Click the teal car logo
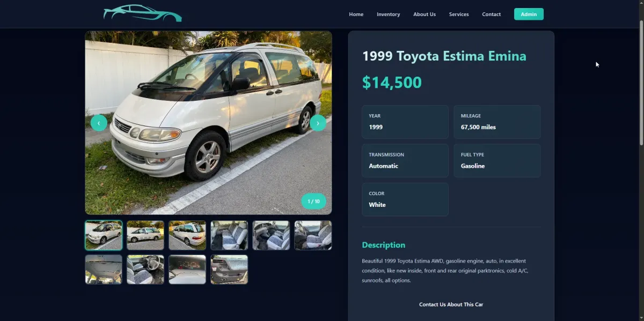 coord(142,13)
